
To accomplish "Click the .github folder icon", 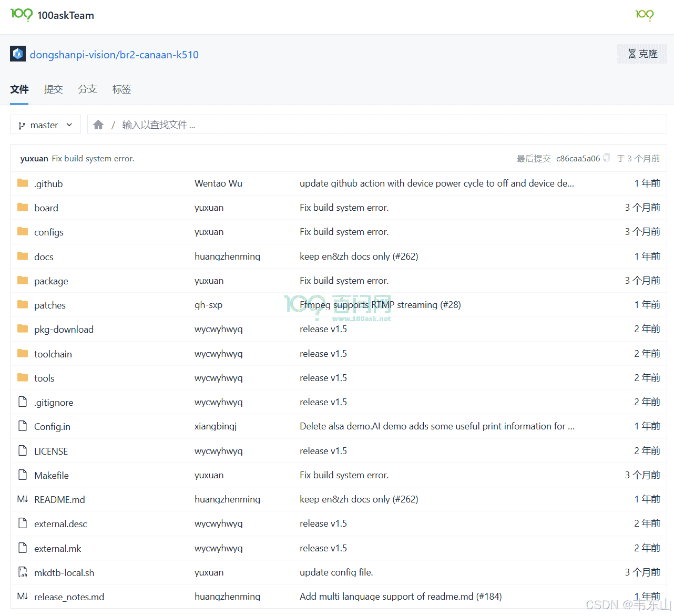I will [23, 183].
